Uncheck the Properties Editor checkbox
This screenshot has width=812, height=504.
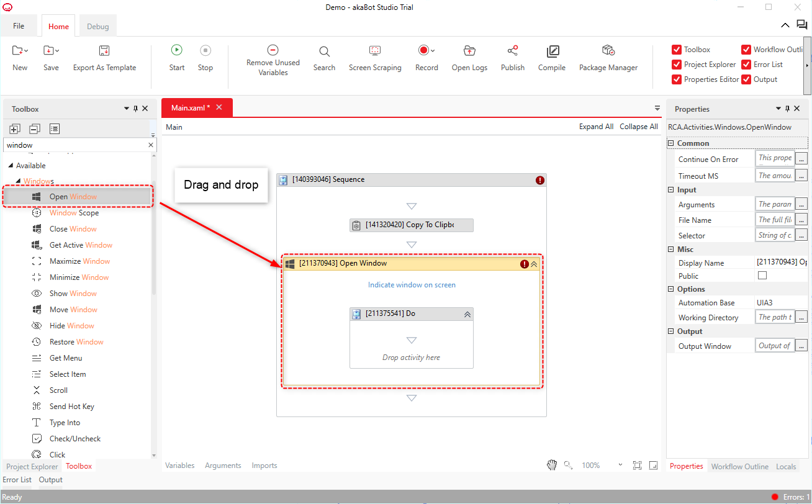[677, 79]
